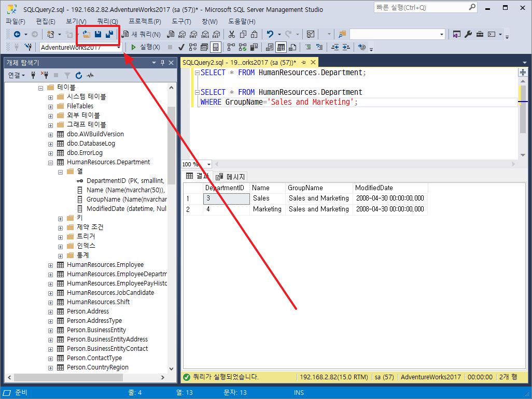Toggle Include Actual Execution Plan
The image size is (532, 399).
(230, 47)
